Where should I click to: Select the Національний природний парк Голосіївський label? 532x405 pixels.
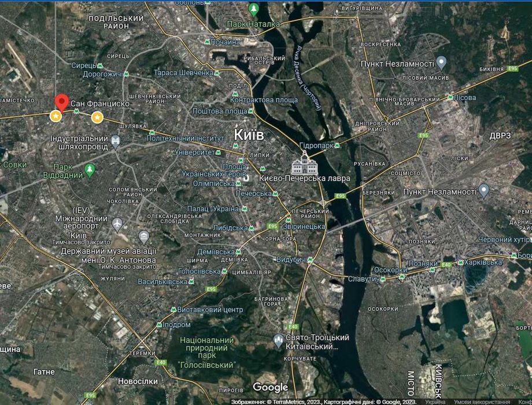click(x=206, y=352)
